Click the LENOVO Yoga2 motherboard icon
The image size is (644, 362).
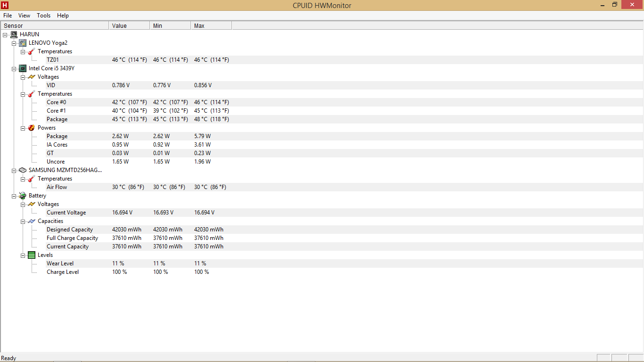coord(23,43)
